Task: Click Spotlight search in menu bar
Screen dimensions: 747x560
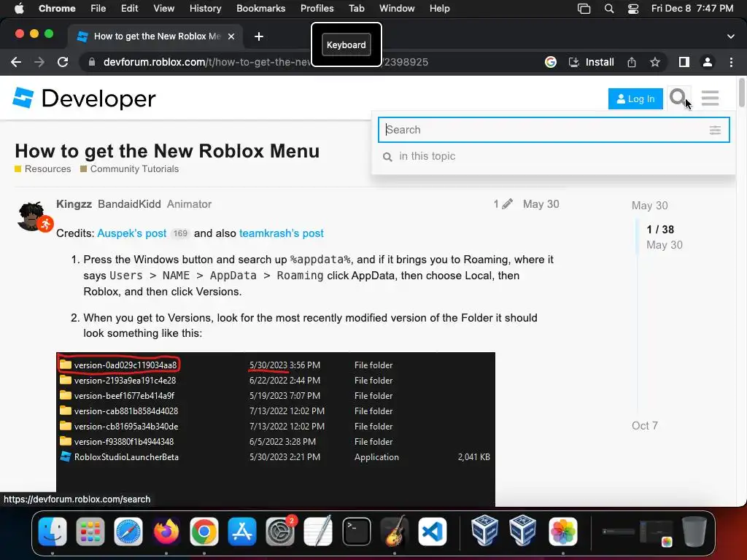Action: point(609,9)
